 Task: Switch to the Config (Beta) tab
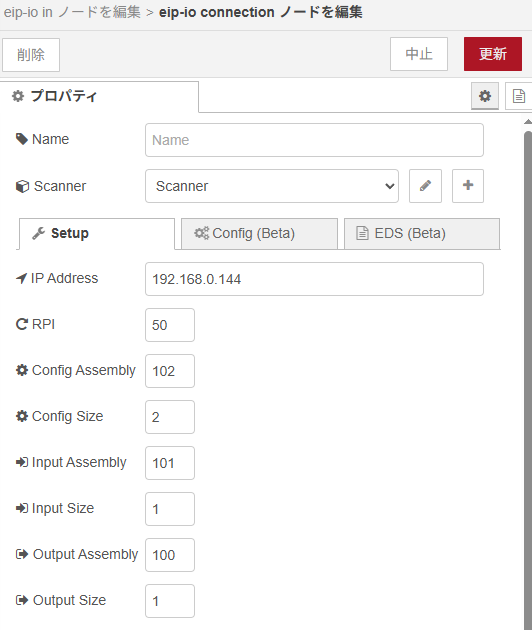click(x=259, y=233)
